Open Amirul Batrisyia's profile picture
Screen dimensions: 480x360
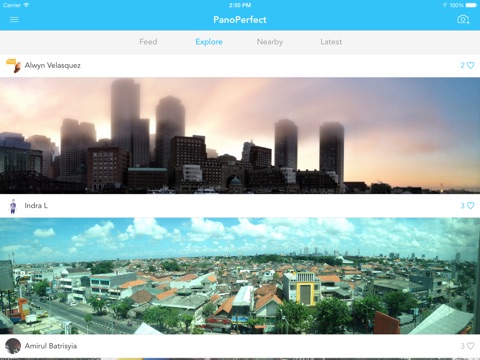pos(13,346)
